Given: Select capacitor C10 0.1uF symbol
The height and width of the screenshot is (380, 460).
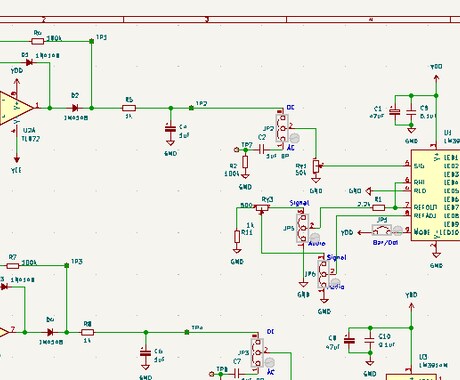Looking at the screenshot, I should (370, 340).
